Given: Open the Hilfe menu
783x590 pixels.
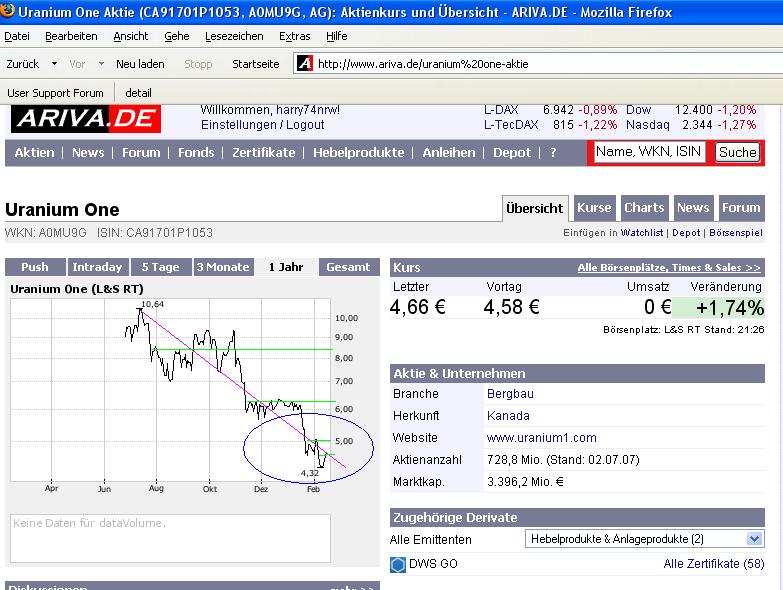Looking at the screenshot, I should point(337,36).
